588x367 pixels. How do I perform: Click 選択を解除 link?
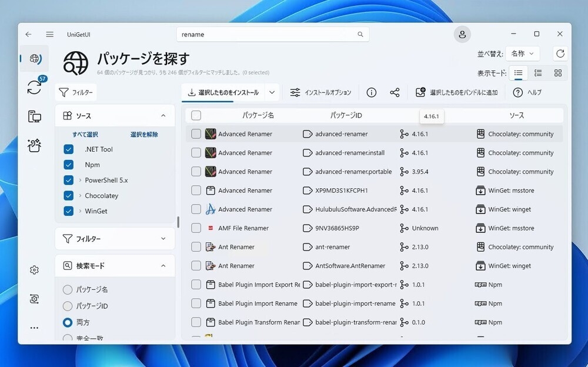(x=144, y=134)
